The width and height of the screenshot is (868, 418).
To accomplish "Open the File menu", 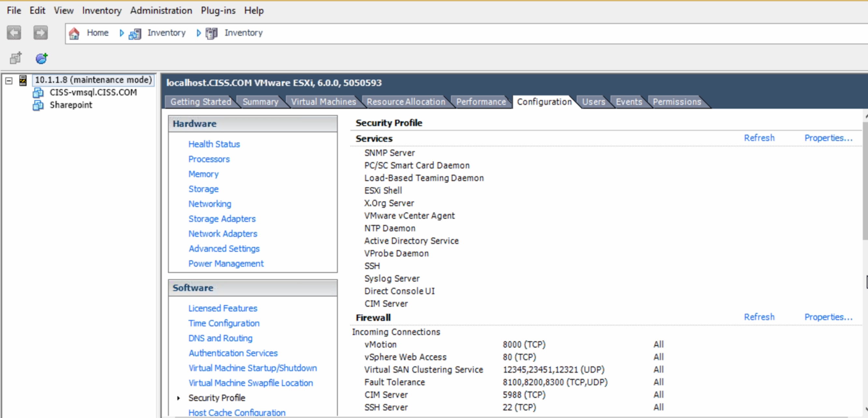I will pyautogui.click(x=14, y=10).
